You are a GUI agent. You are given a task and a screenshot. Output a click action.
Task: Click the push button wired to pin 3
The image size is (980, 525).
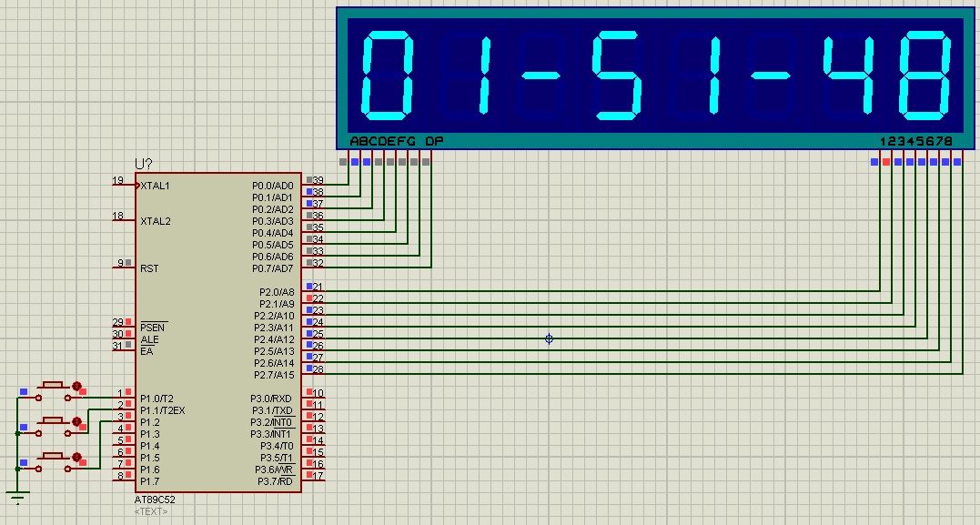click(x=54, y=462)
